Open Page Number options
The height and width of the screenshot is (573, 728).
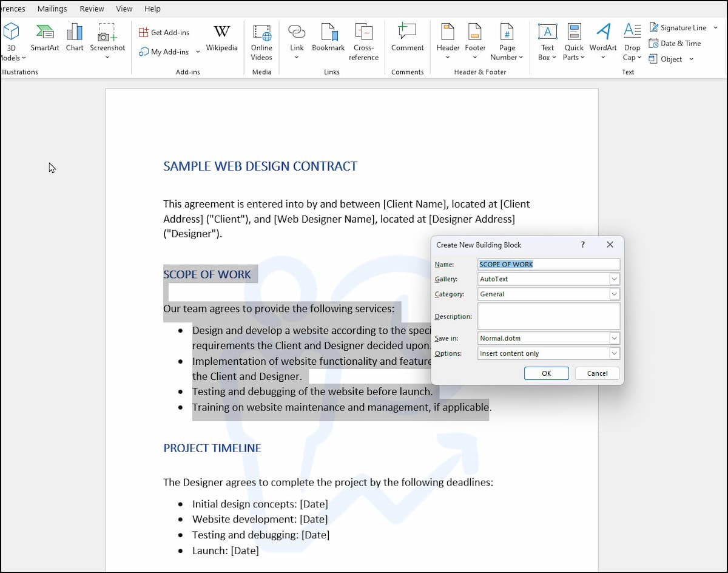tap(507, 42)
